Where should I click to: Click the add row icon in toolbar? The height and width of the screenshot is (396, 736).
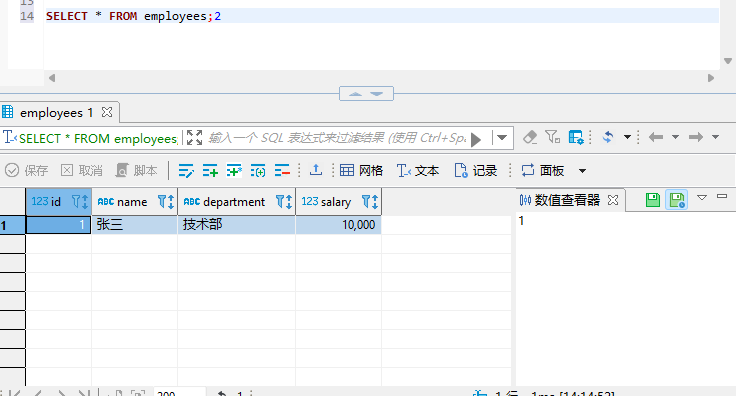(210, 171)
